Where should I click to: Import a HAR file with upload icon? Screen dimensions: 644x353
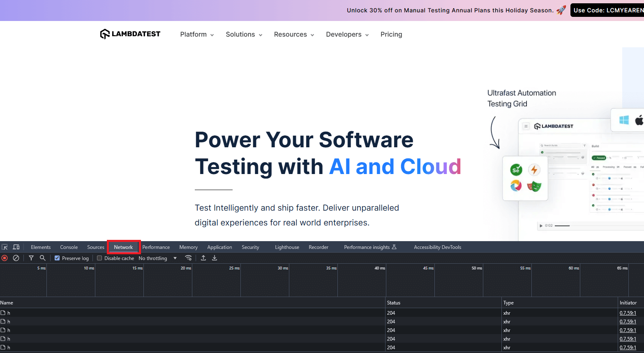203,258
